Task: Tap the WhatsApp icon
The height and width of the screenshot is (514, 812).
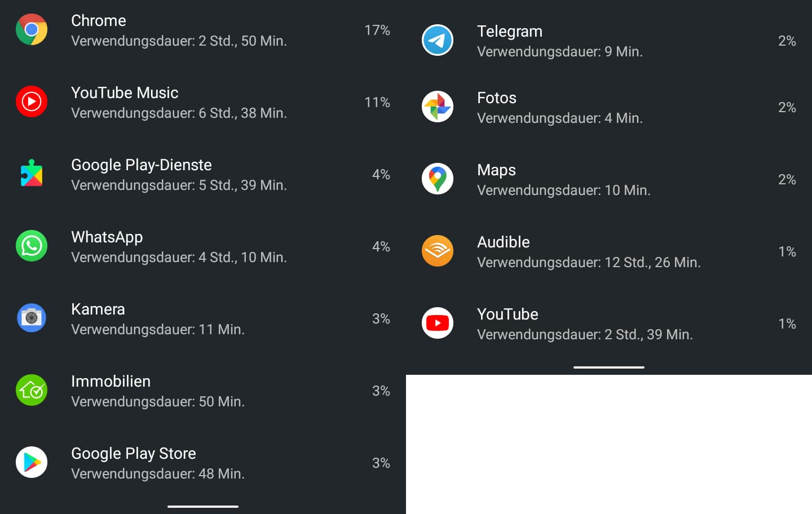Action: [32, 246]
